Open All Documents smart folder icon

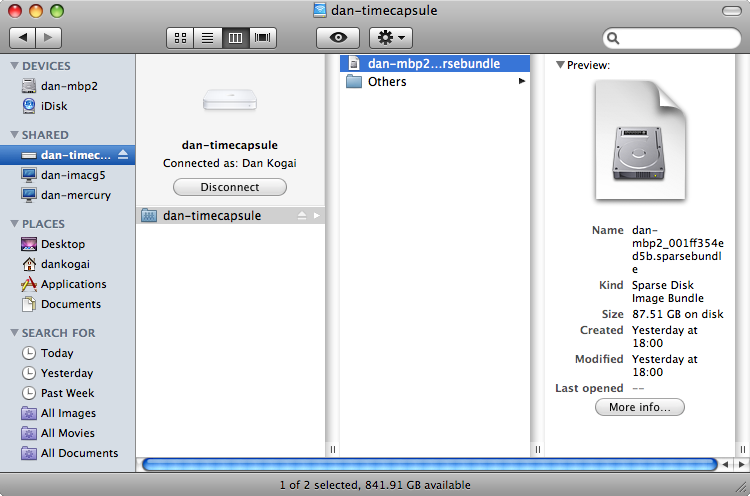pyautogui.click(x=29, y=453)
